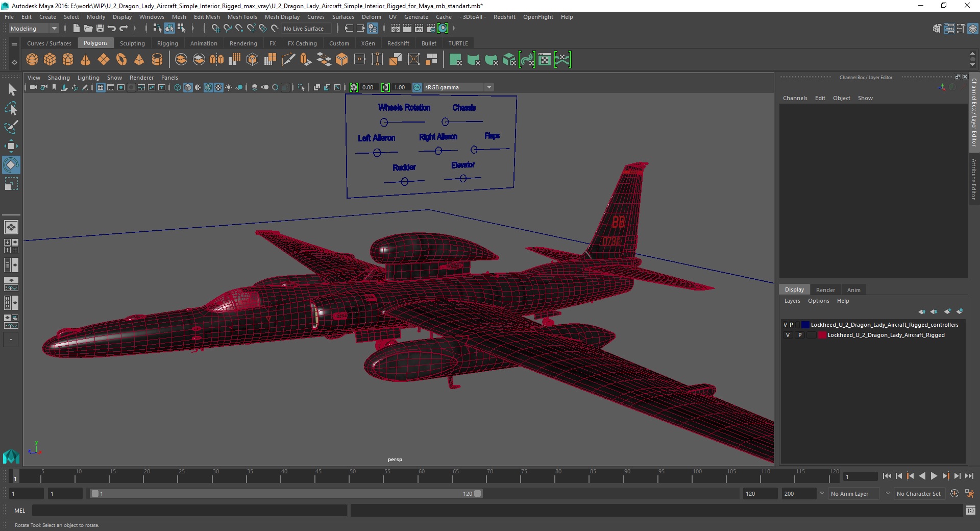The width and height of the screenshot is (980, 531).
Task: Switch to the Sculpting shelf tab
Action: (x=132, y=43)
